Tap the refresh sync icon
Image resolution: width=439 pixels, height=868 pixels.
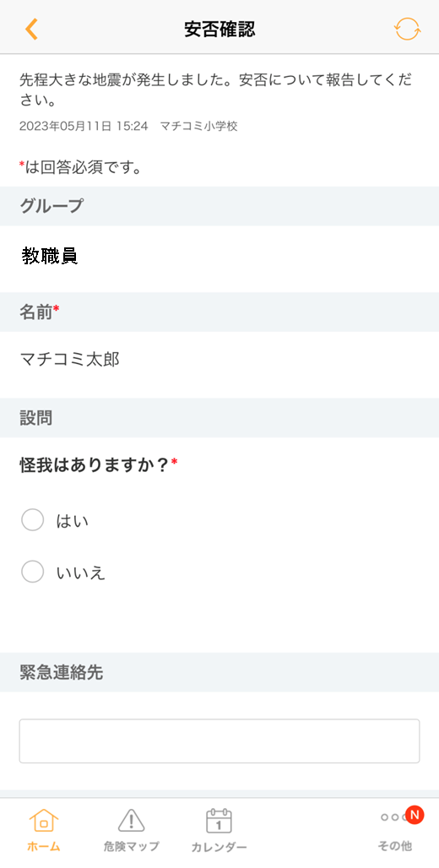coord(408,29)
